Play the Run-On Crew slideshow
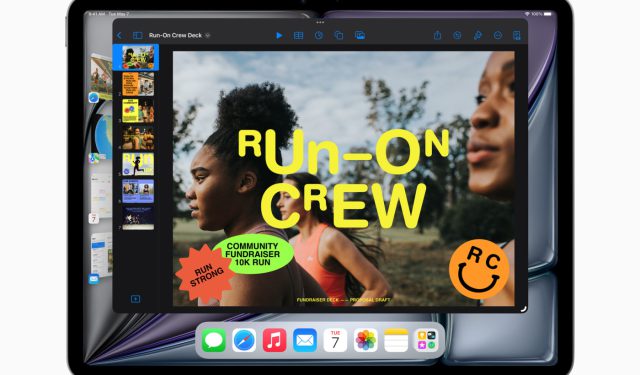 (x=279, y=36)
